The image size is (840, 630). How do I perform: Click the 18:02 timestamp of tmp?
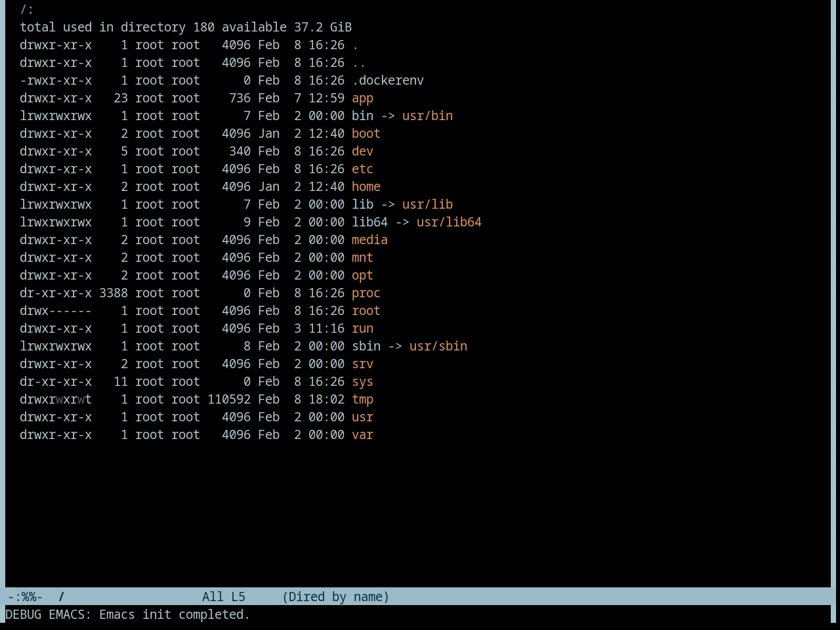pyautogui.click(x=326, y=400)
